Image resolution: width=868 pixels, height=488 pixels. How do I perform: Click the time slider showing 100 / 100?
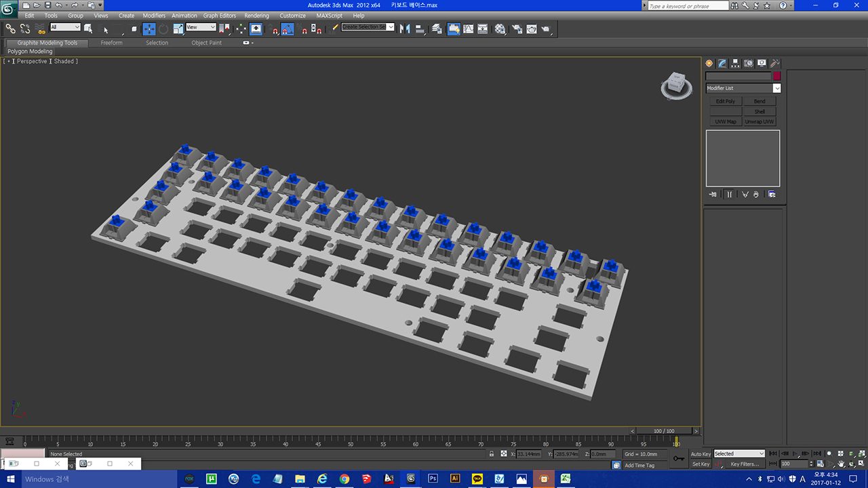[665, 431]
